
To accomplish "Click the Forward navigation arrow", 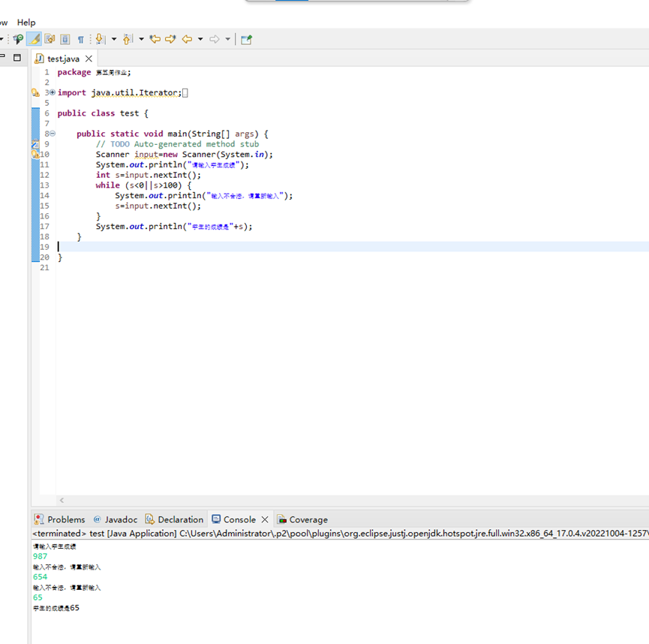I will pos(215,39).
